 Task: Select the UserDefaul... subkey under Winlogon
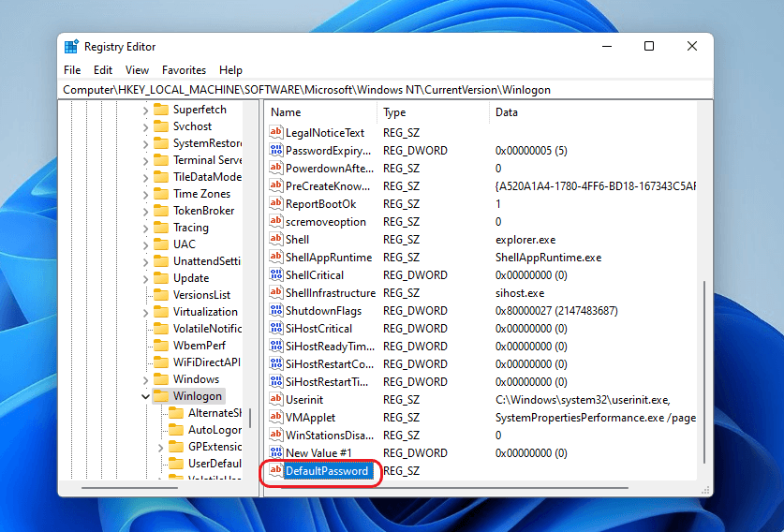point(214,464)
